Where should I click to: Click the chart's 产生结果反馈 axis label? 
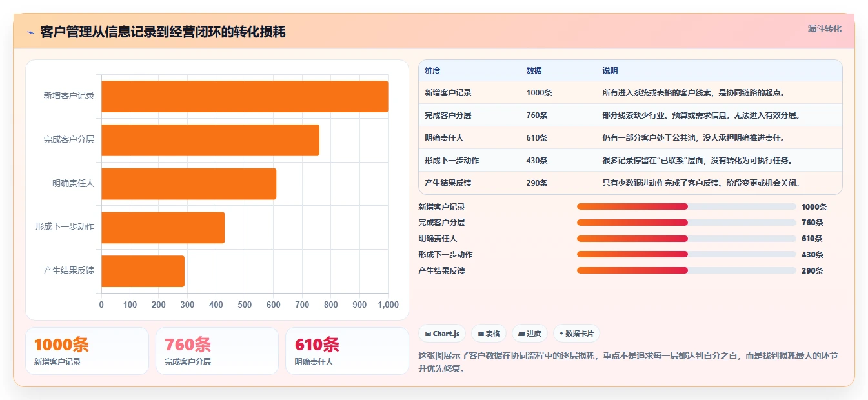coord(69,271)
